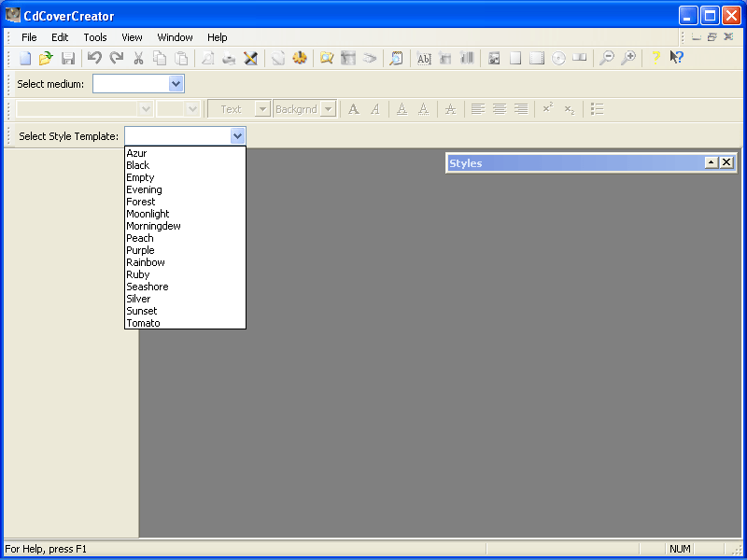Click the Redo arrow icon

116,58
